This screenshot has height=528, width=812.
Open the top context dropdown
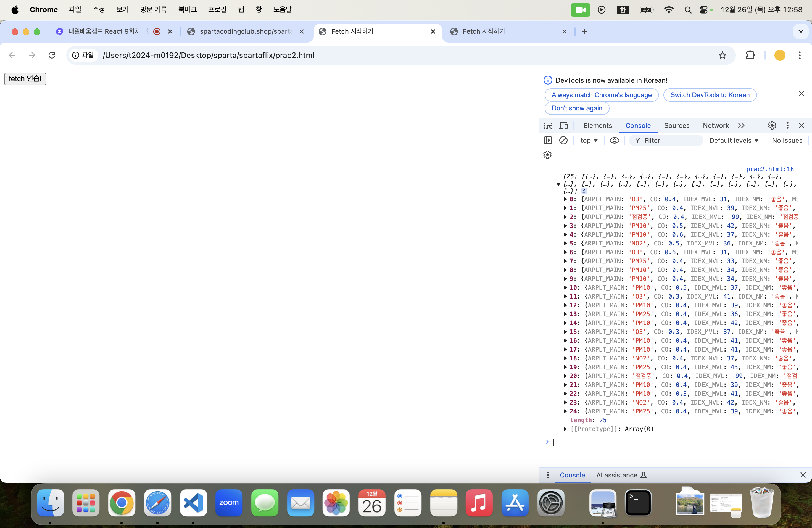[x=589, y=141]
